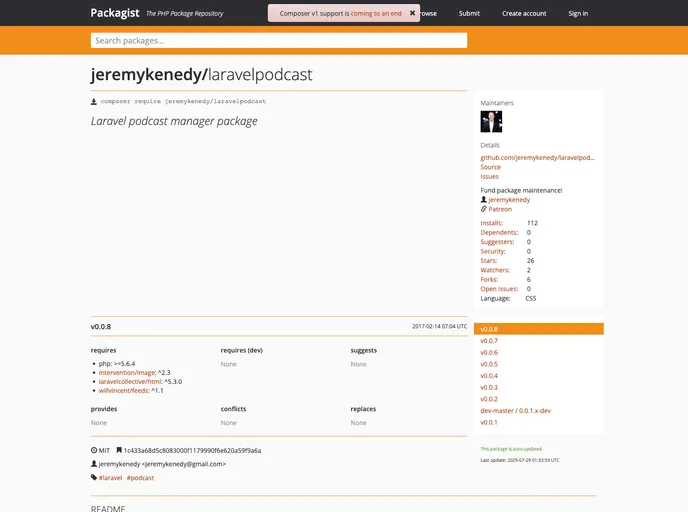Image resolution: width=688 pixels, height=512 pixels.
Task: Dismiss the Composer v1 support notice
Action: 412,13
